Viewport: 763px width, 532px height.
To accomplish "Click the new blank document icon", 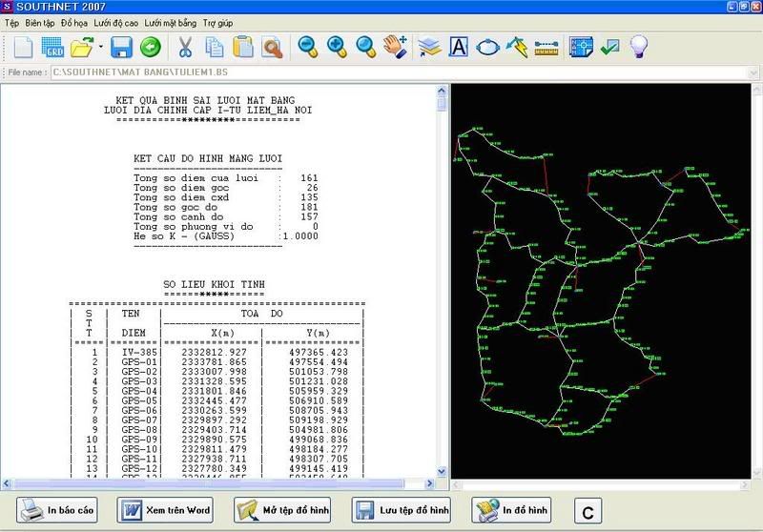I will point(23,47).
